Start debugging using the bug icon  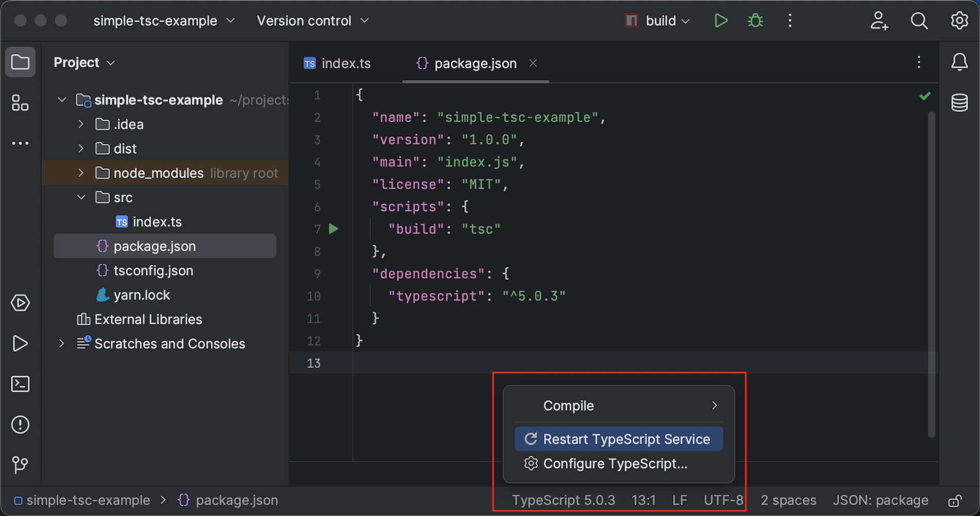point(755,21)
